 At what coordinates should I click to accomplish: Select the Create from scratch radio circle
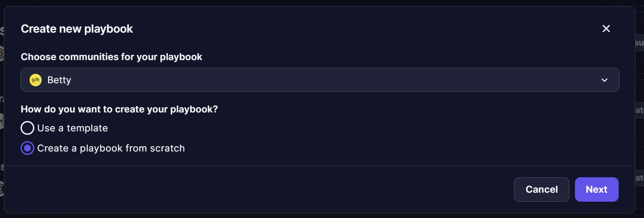27,148
